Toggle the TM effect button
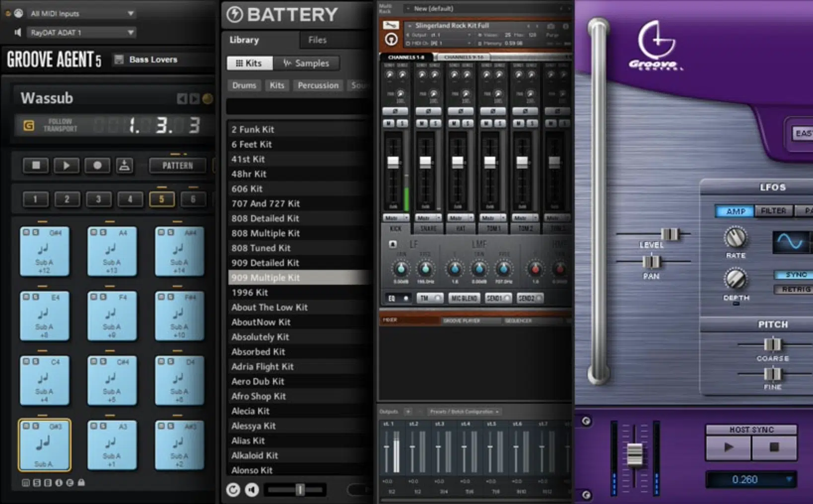The width and height of the screenshot is (813, 504). pos(430,298)
